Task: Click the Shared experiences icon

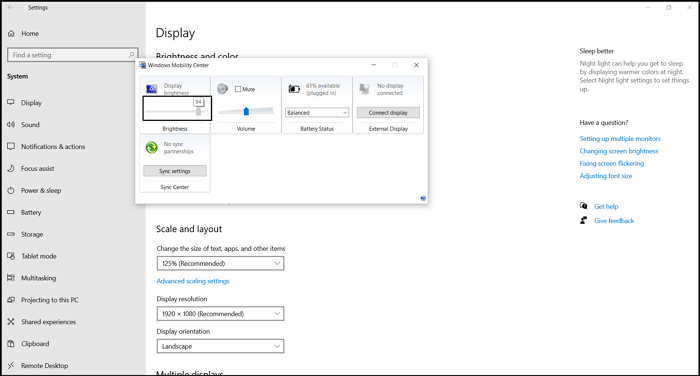Action: point(11,322)
